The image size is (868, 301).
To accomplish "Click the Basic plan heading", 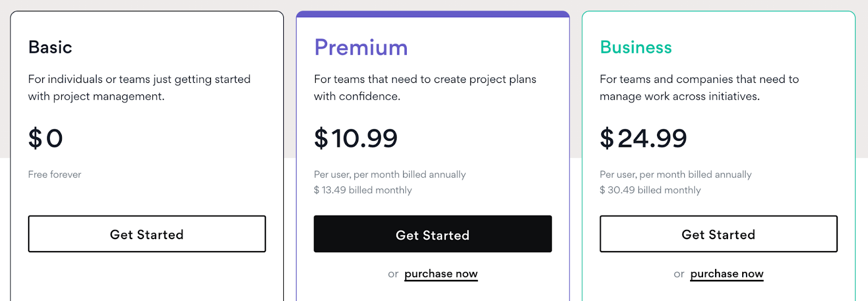I will click(50, 48).
